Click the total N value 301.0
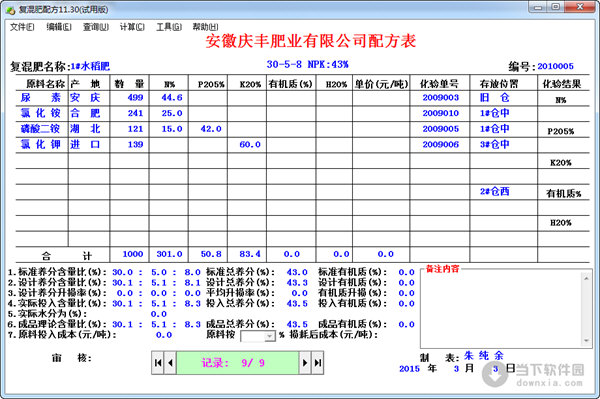Screen dimensions: 600x399 (169, 254)
